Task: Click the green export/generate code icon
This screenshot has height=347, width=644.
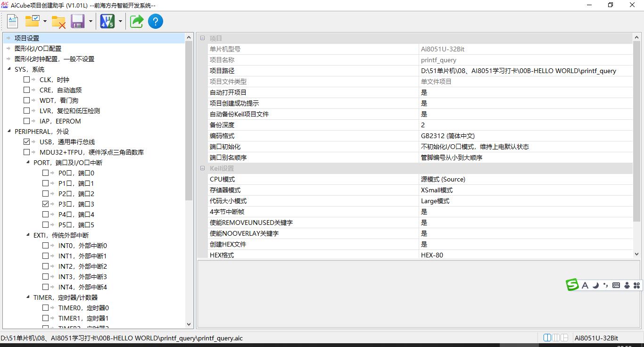Action: tap(136, 21)
